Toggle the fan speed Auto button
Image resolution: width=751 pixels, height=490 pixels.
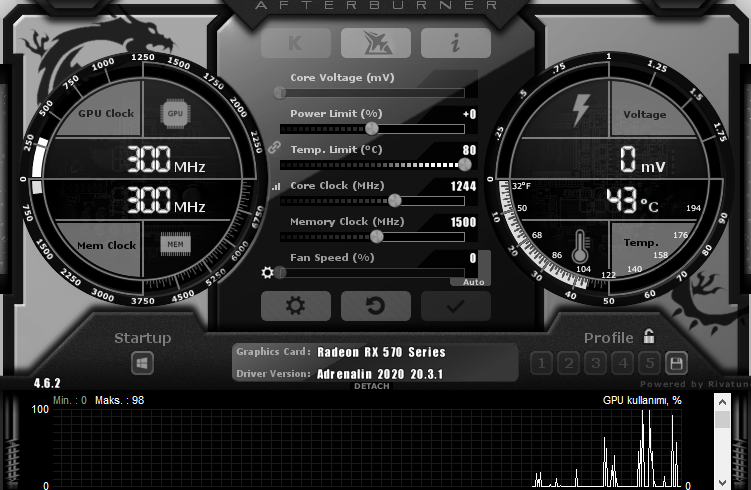[x=473, y=282]
